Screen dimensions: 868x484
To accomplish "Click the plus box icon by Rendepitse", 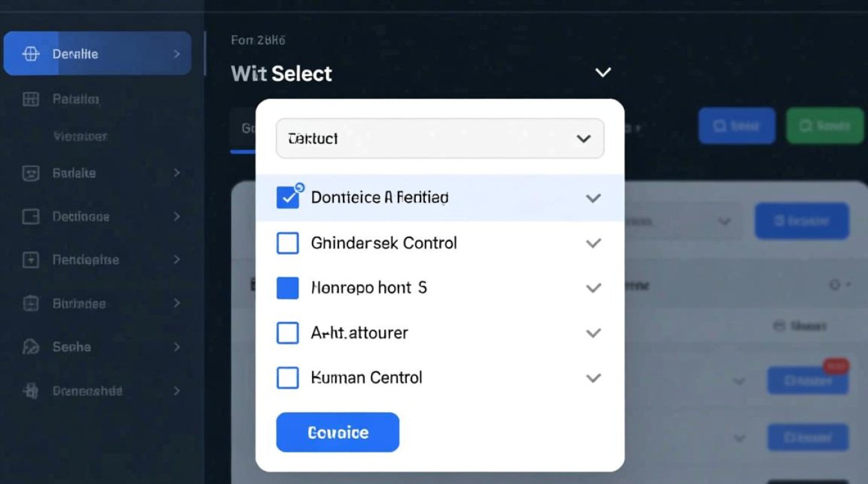I will pos(31,260).
